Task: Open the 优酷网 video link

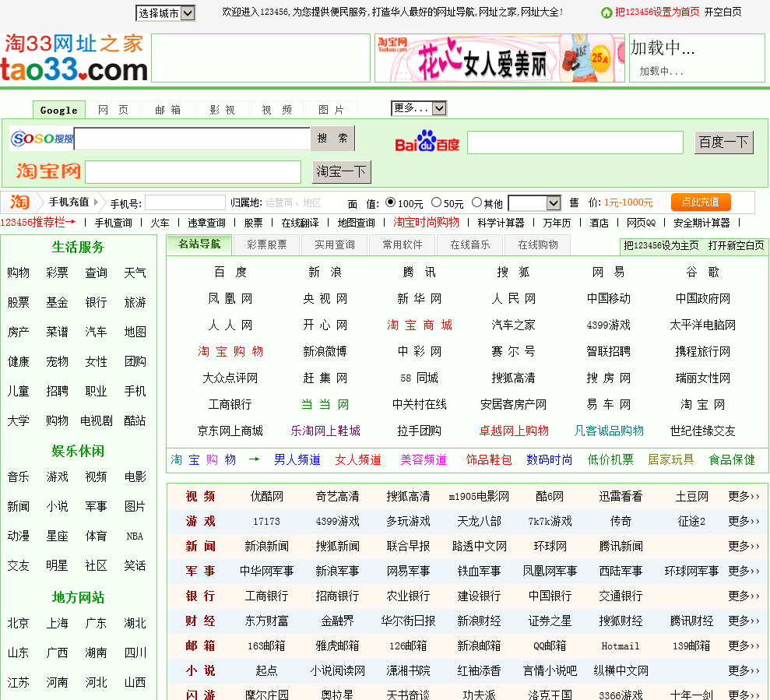Action: tap(266, 496)
